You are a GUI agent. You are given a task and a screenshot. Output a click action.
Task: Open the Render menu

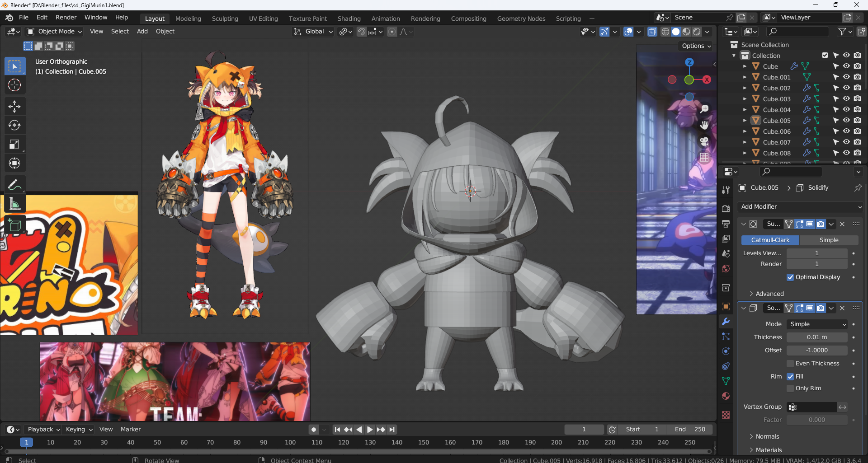click(66, 18)
